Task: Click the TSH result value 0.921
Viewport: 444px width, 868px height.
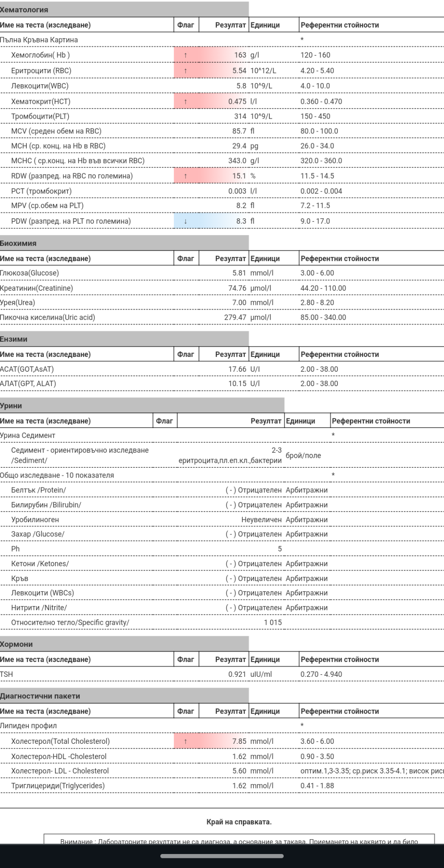Action: tap(237, 675)
